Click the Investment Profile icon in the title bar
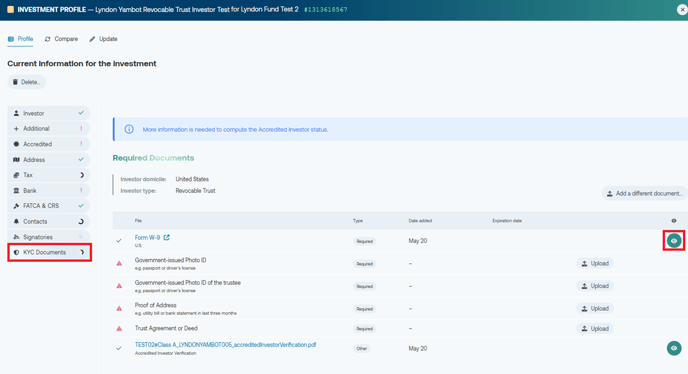This screenshot has height=374, width=688. (11, 9)
